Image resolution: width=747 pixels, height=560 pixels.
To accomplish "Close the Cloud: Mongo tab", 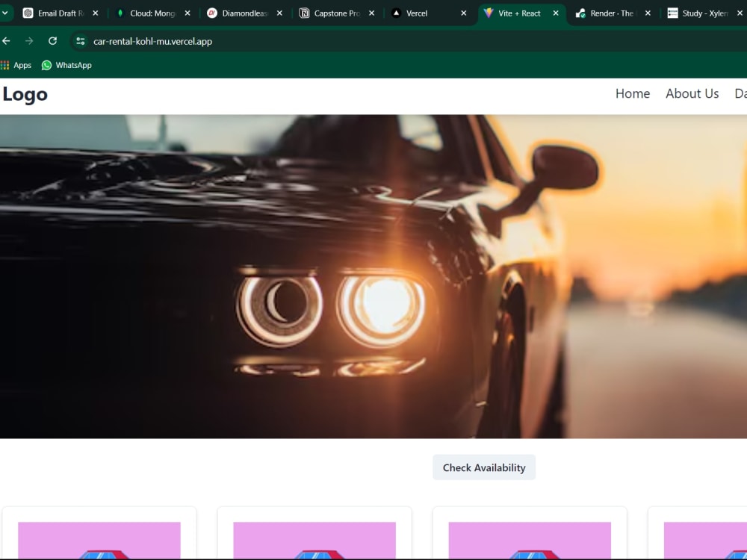I will click(x=187, y=13).
